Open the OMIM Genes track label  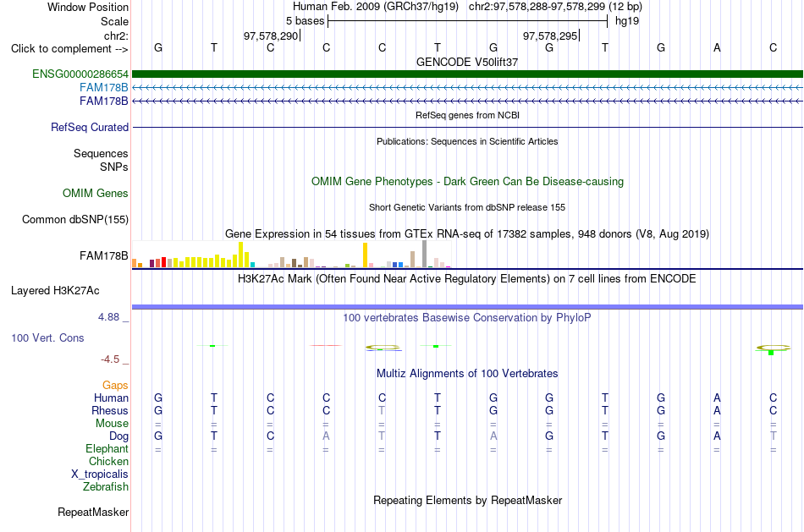pyautogui.click(x=96, y=193)
